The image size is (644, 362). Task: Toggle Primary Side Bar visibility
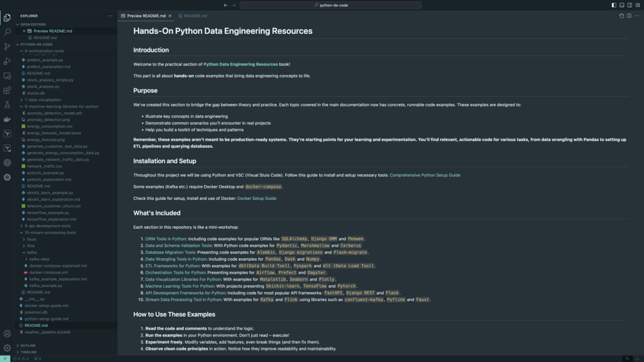click(x=614, y=5)
